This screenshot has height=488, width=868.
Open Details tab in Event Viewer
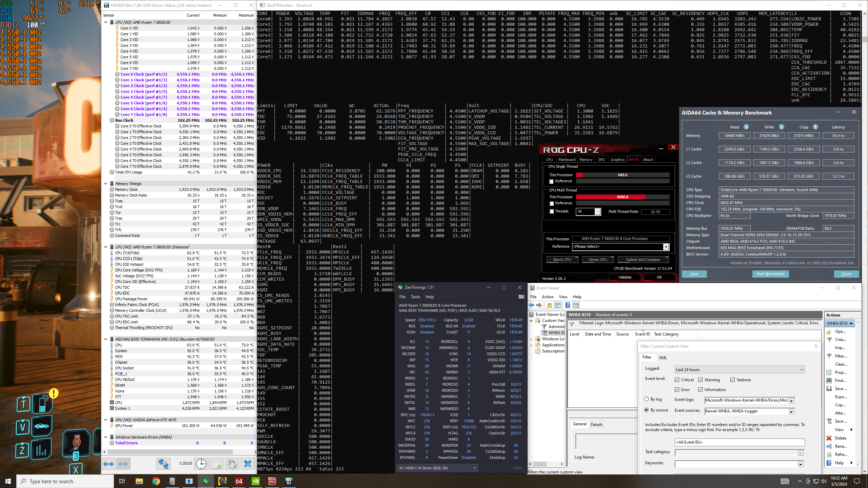[596, 424]
